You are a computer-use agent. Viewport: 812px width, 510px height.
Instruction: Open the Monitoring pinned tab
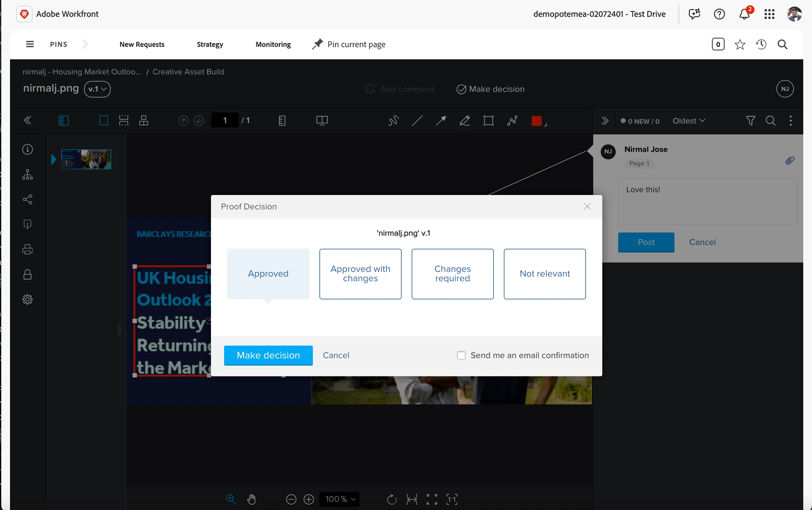tap(273, 44)
